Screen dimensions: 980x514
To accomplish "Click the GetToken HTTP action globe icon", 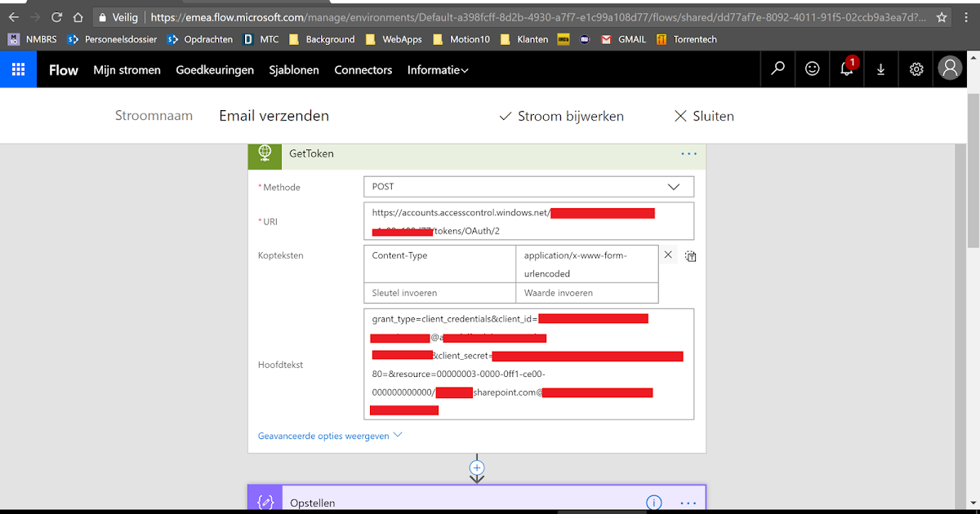I will 265,153.
